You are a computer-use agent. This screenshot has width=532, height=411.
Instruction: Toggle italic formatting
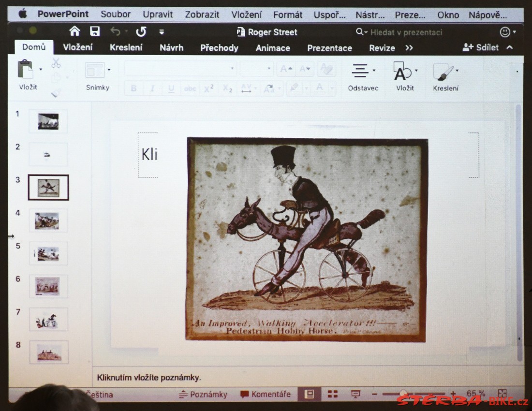pyautogui.click(x=152, y=88)
